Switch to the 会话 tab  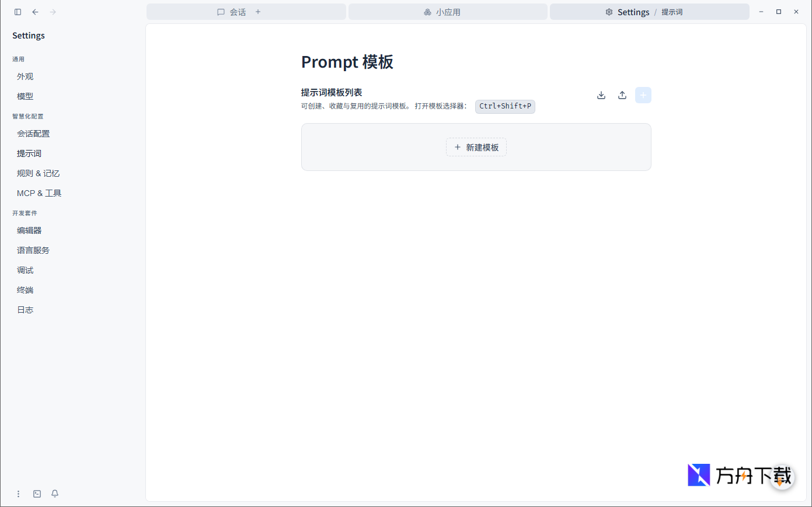click(236, 12)
